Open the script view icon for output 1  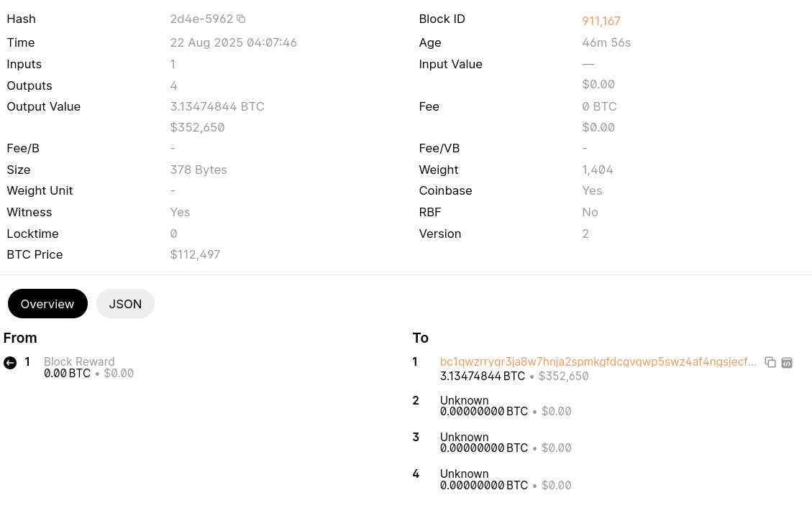(x=787, y=363)
